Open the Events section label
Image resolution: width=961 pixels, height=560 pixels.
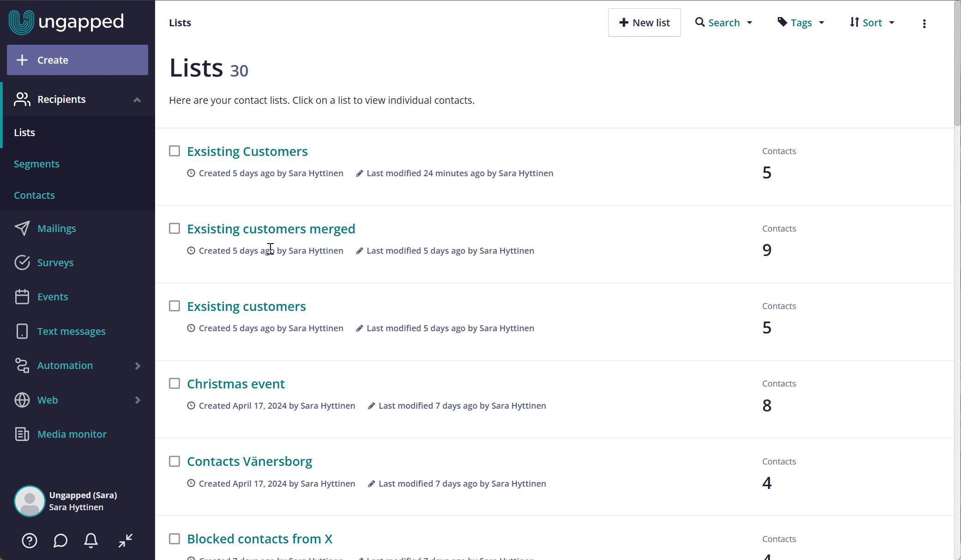[53, 297]
